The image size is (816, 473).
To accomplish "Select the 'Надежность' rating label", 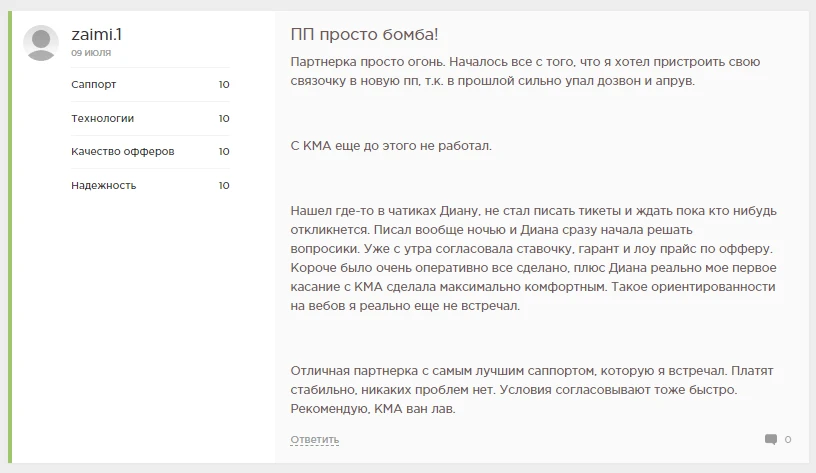I will coord(104,185).
